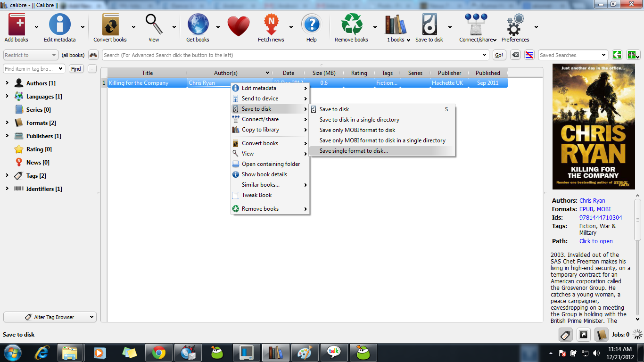Click the EPUB format link
644x362 pixels.
pyautogui.click(x=586, y=209)
